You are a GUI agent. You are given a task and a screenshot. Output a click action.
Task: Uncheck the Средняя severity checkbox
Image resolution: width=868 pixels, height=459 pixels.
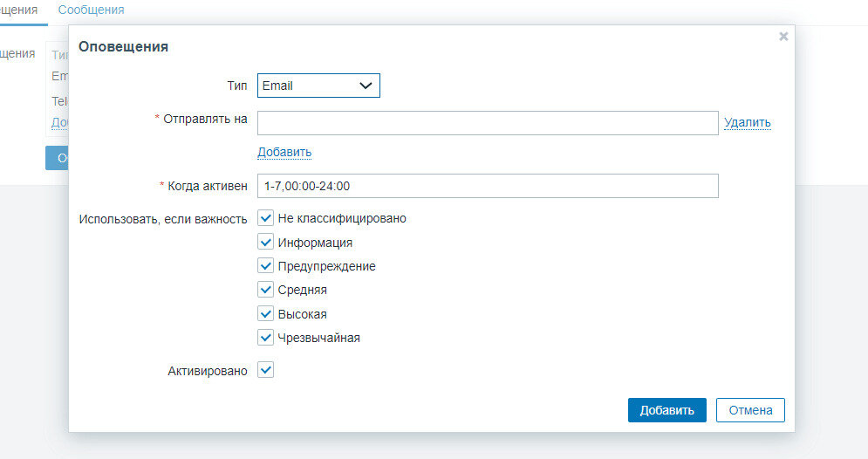(x=266, y=290)
